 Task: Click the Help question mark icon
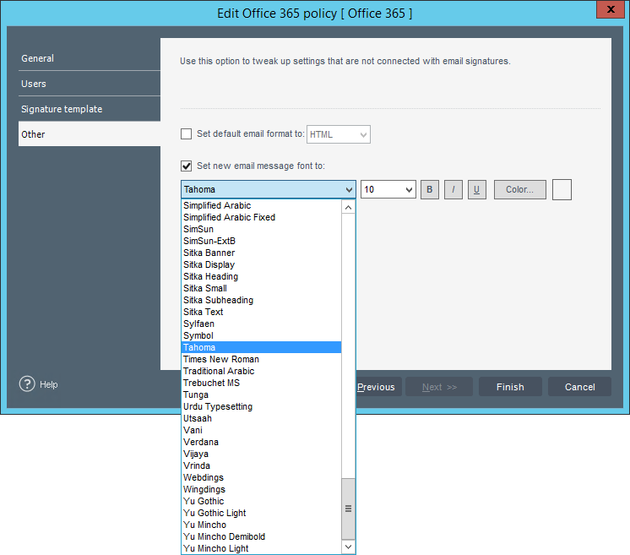(27, 384)
